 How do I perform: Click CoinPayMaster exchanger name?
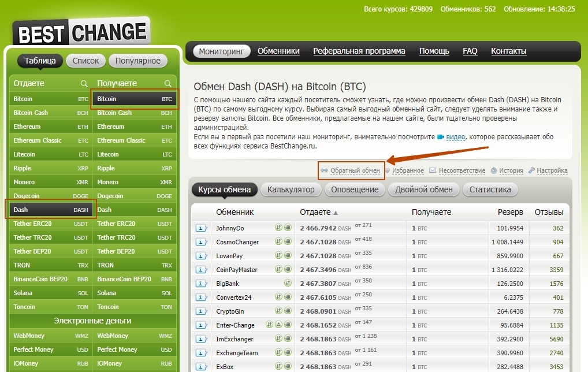click(237, 270)
